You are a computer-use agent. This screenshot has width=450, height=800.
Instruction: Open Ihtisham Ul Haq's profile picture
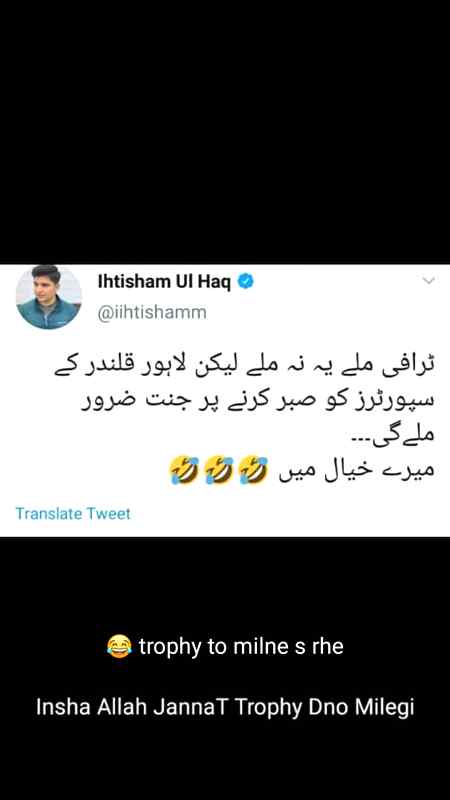(x=48, y=297)
